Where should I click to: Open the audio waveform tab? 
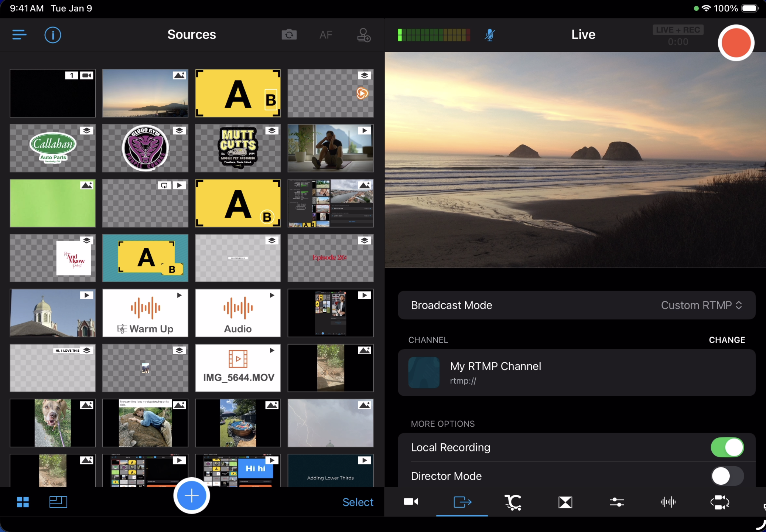click(x=668, y=502)
